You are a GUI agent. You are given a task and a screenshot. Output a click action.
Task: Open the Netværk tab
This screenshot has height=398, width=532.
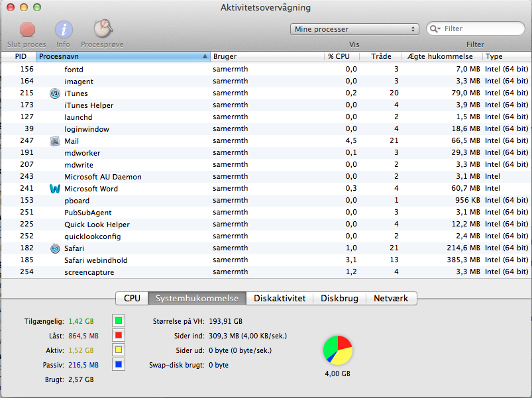click(391, 298)
